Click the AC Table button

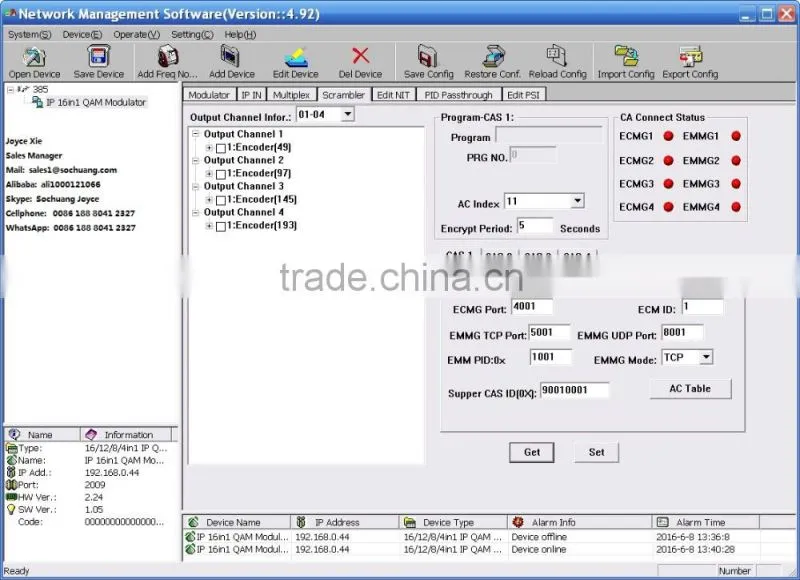coord(690,389)
